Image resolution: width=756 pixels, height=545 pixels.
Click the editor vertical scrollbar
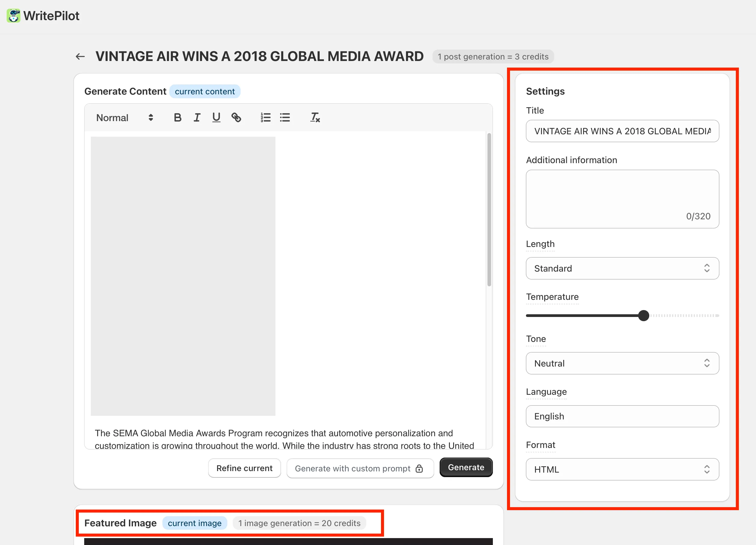(489, 210)
